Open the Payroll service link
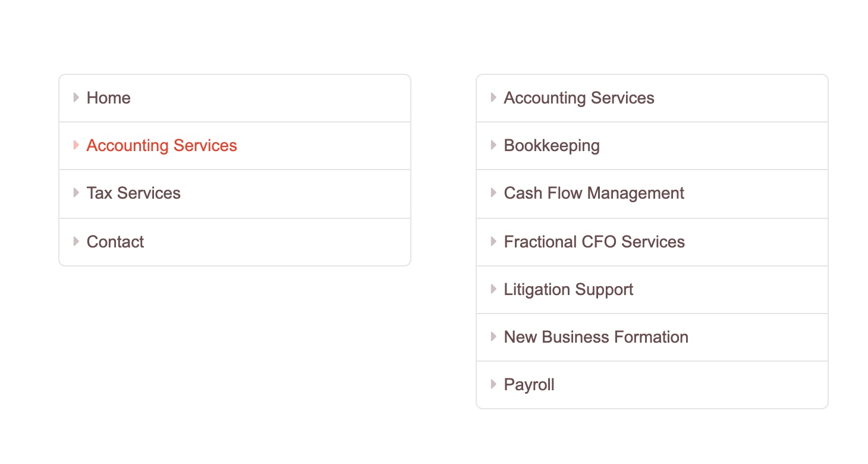Screen dimensions: 868x464 [x=529, y=385]
